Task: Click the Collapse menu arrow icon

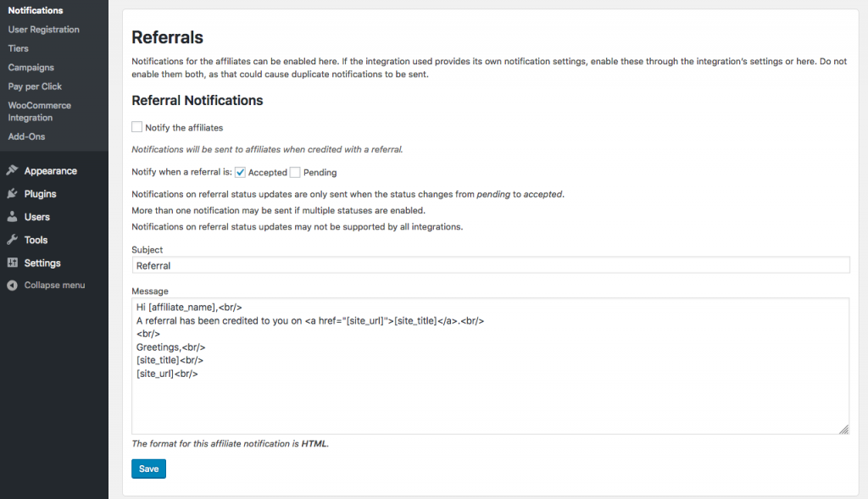Action: pyautogui.click(x=12, y=285)
